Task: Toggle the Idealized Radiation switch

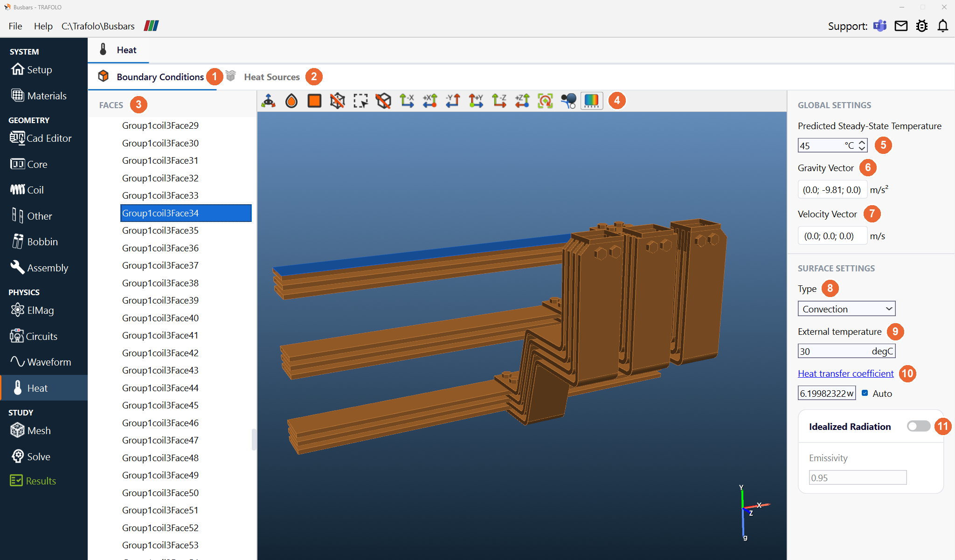Action: [x=918, y=426]
